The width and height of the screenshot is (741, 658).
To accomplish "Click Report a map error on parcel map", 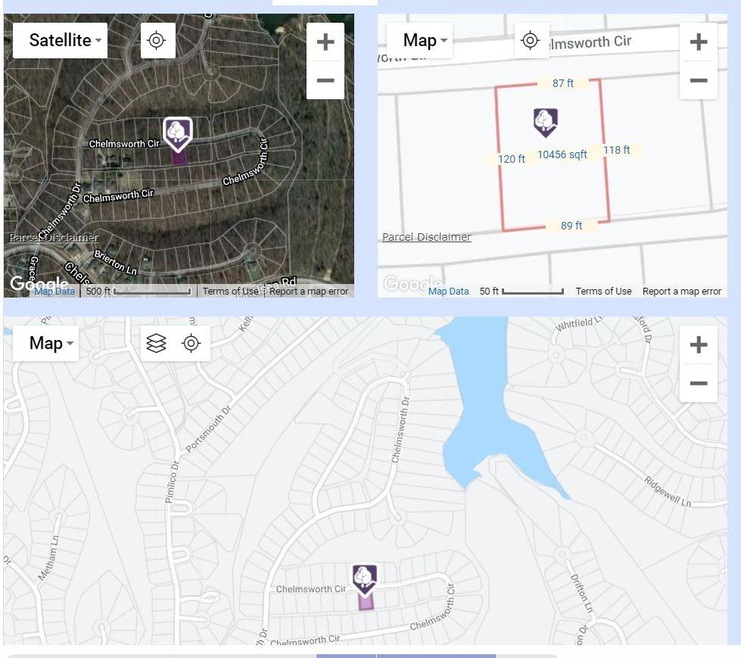I will [x=681, y=291].
